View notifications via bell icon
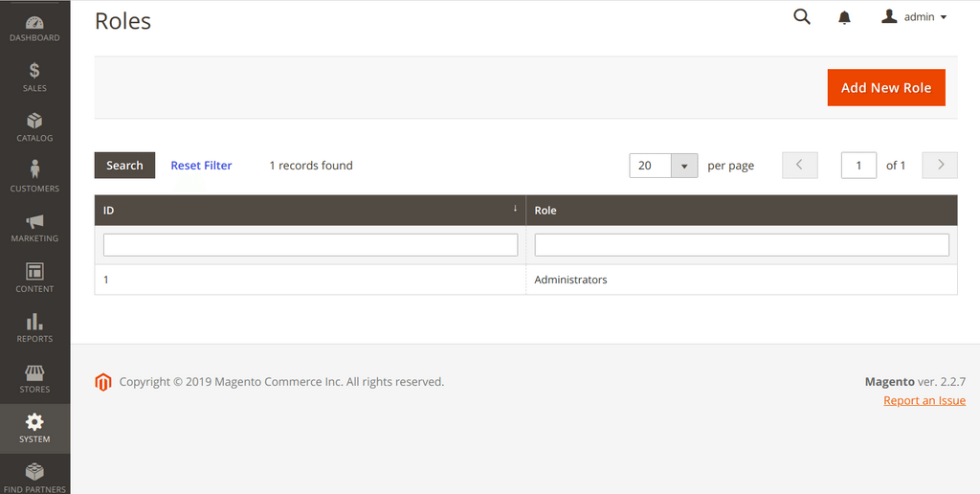 [844, 17]
